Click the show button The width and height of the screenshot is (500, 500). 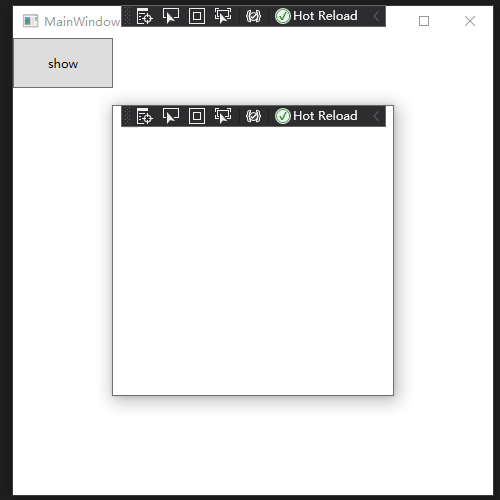[x=63, y=63]
